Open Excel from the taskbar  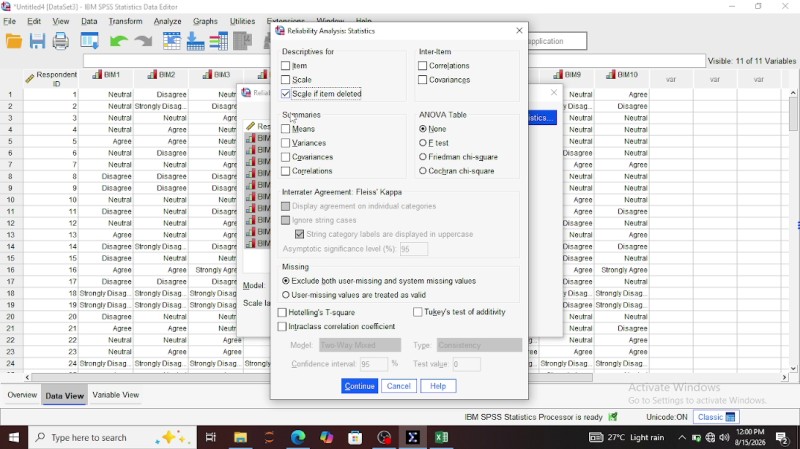tap(442, 437)
